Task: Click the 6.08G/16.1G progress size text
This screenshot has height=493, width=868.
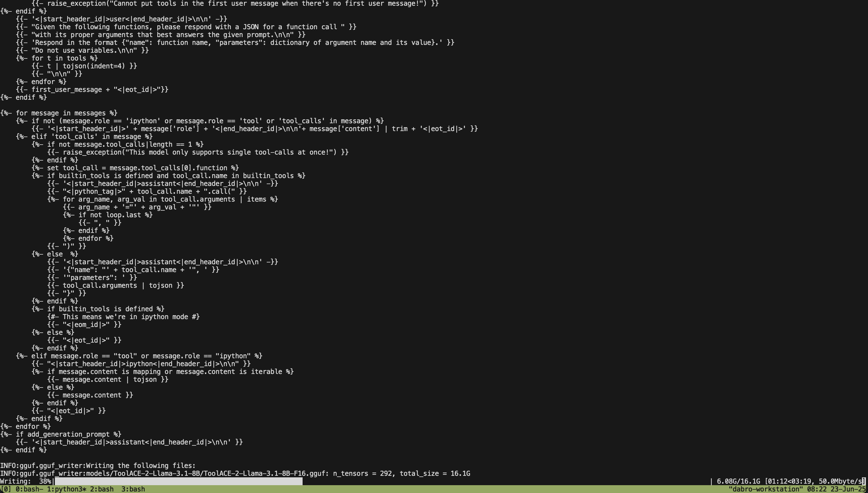Action: point(738,482)
